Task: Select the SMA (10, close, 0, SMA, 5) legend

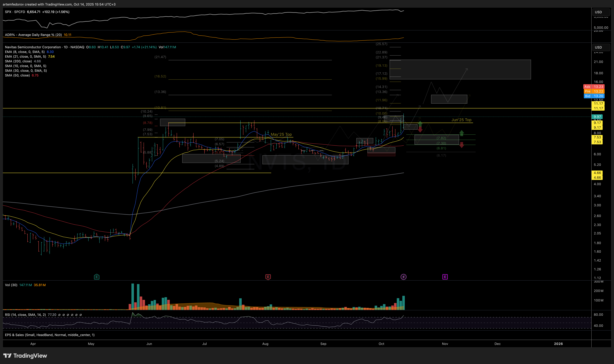Action: tap(25, 66)
